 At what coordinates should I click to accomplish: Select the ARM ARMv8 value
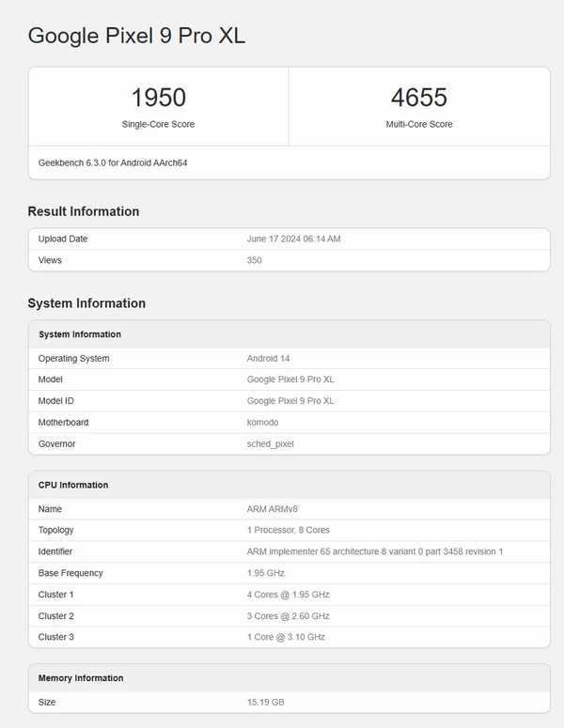pos(273,509)
